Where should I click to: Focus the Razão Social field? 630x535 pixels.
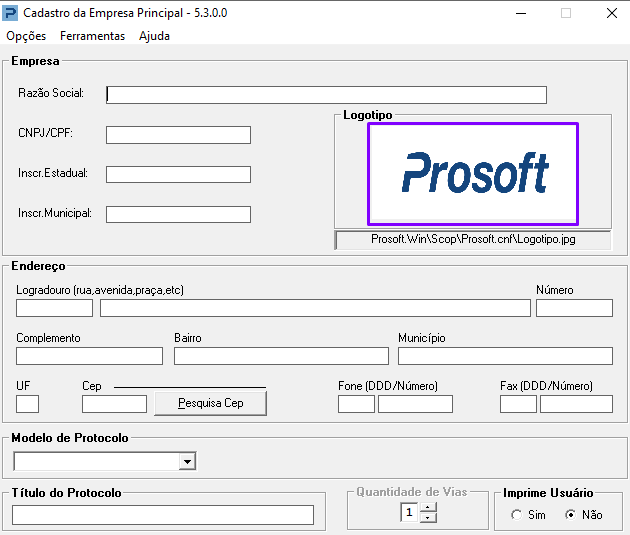326,95
